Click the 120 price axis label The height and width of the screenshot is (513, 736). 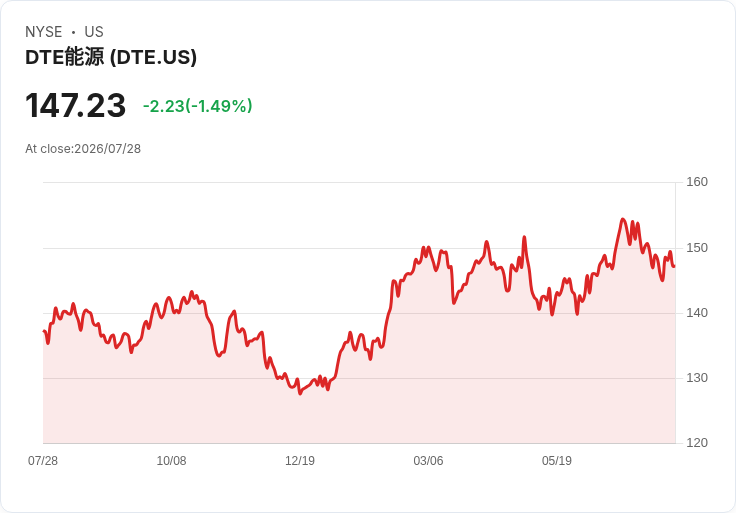tap(697, 443)
